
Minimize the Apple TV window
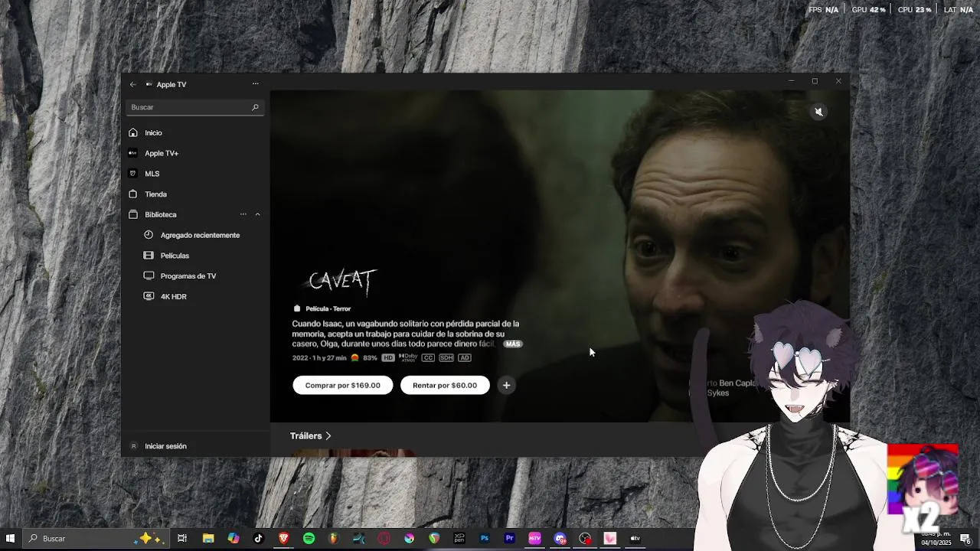click(x=791, y=81)
